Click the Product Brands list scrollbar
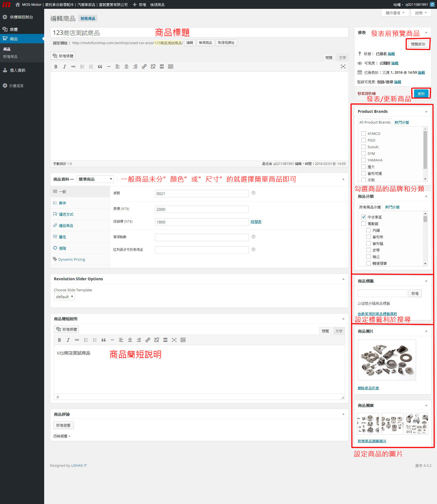Screen dimensions: 437x504 425,150
